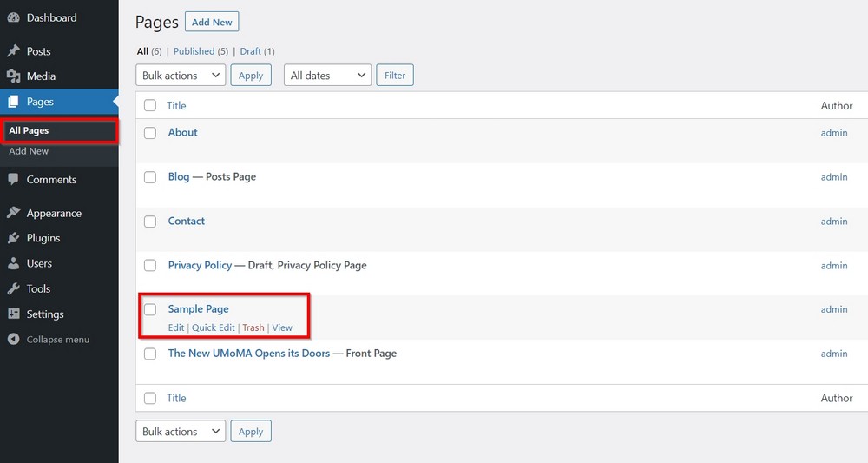Click the Dashboard gauge icon

[13, 17]
